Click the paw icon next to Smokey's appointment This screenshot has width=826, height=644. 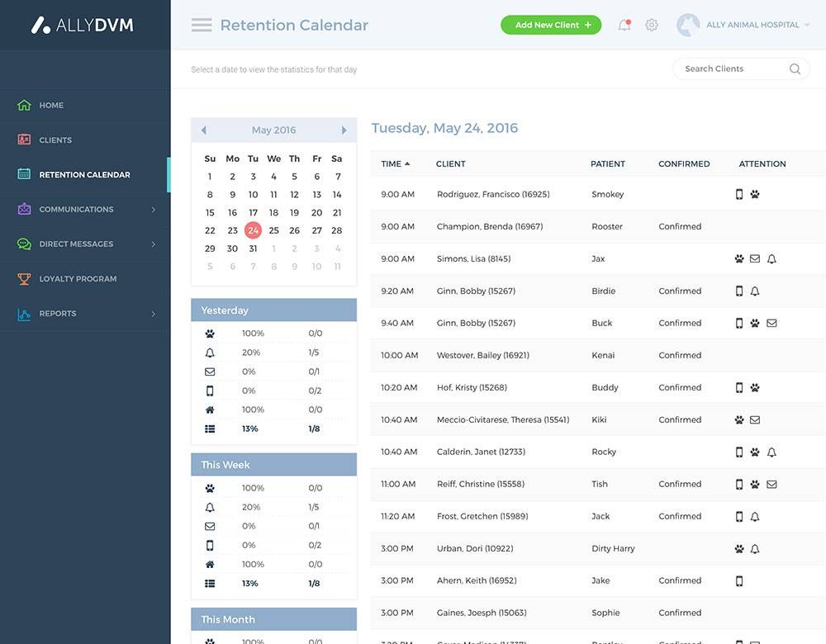tap(756, 193)
